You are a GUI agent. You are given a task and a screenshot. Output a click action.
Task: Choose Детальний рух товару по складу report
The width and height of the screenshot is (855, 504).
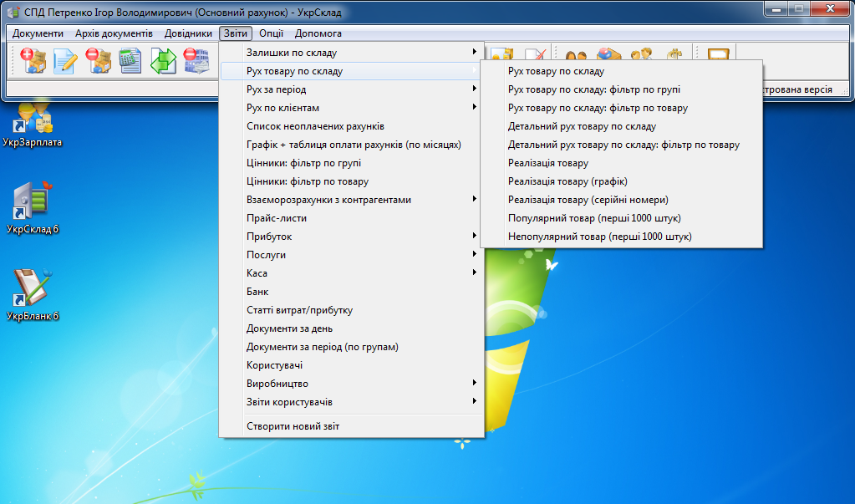point(582,126)
